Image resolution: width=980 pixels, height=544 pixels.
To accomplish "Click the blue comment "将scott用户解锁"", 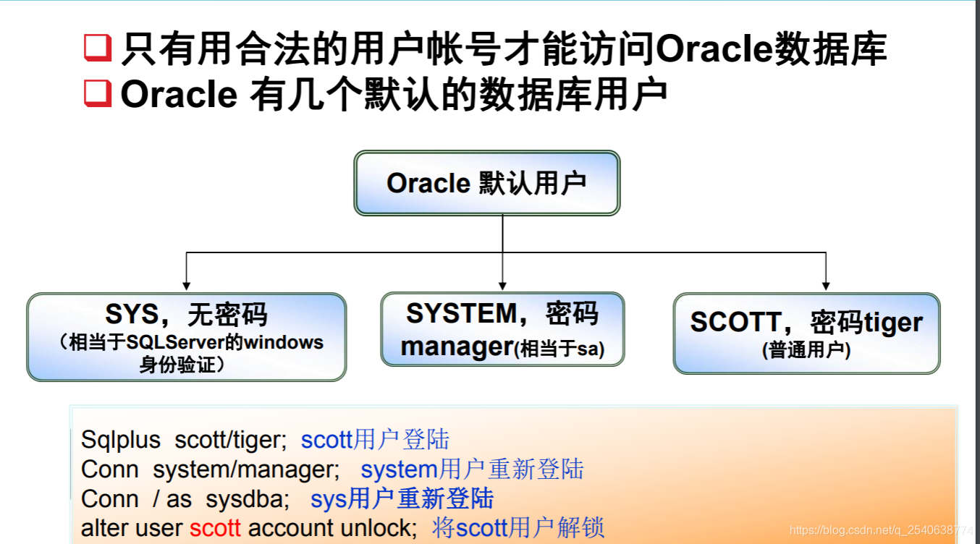I will pos(518,528).
